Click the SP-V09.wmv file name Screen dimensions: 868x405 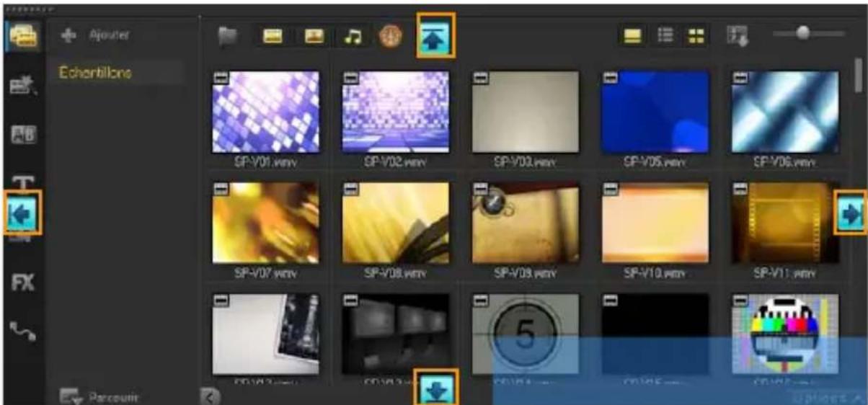pyautogui.click(x=526, y=274)
